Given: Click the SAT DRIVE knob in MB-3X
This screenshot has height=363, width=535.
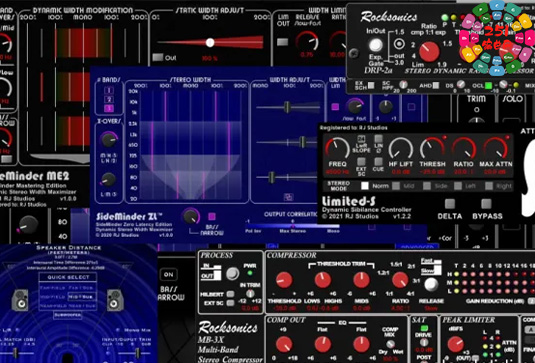Looking at the screenshot, I should (x=424, y=342).
